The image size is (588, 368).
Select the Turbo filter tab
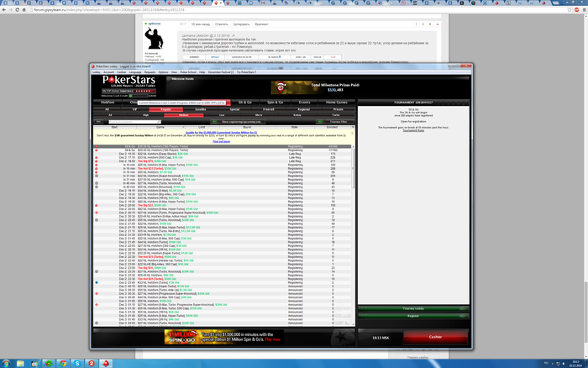pyautogui.click(x=336, y=115)
